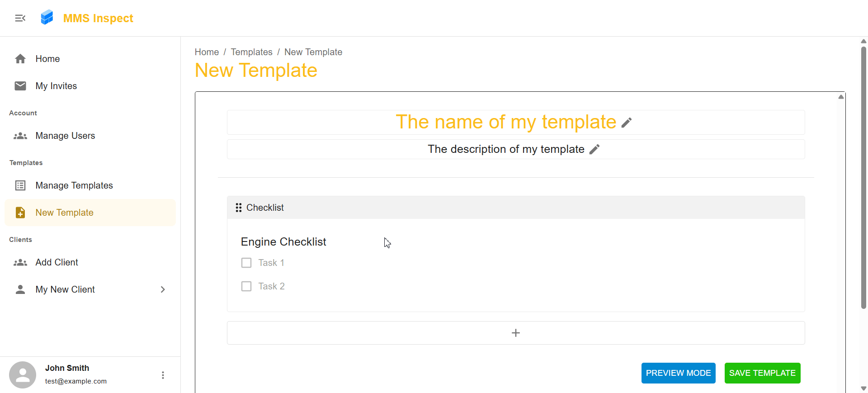Open John Smith's three-dot user menu

click(x=163, y=375)
